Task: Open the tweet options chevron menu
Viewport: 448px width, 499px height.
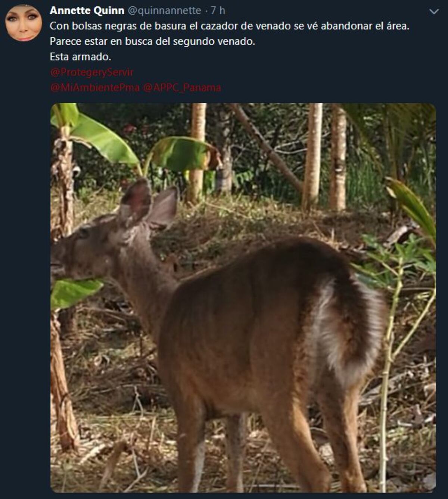Action: 434,12
